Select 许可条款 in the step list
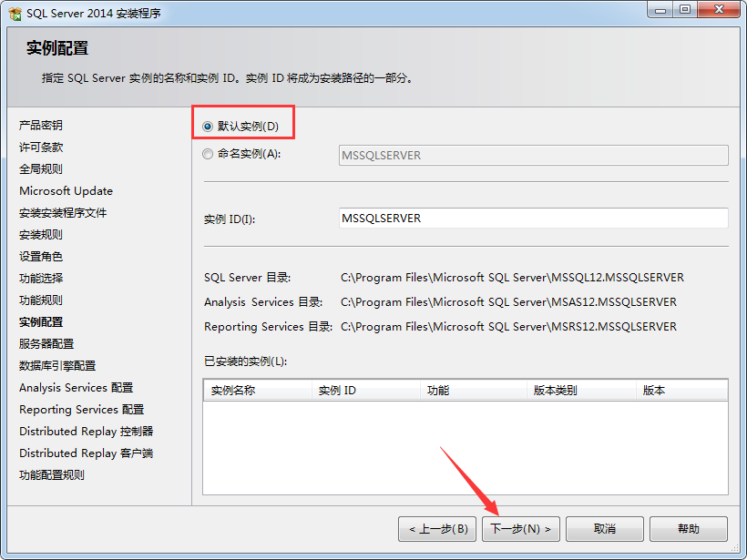 (41, 148)
